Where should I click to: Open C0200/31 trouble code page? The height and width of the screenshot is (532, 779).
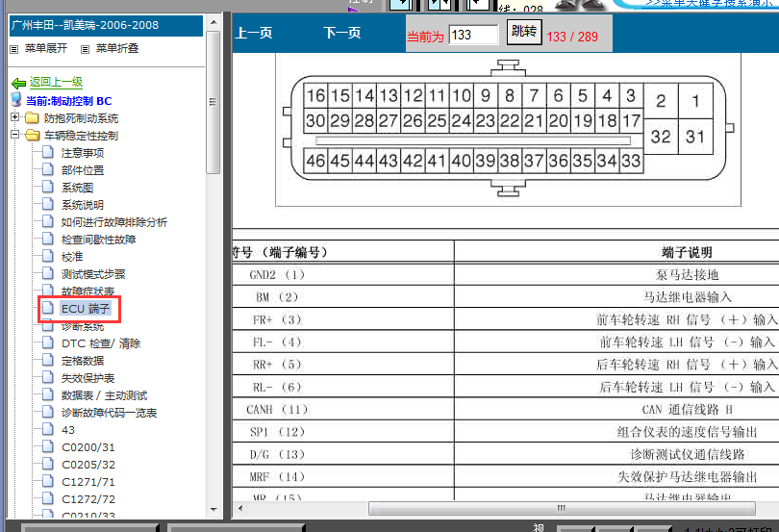click(x=88, y=447)
